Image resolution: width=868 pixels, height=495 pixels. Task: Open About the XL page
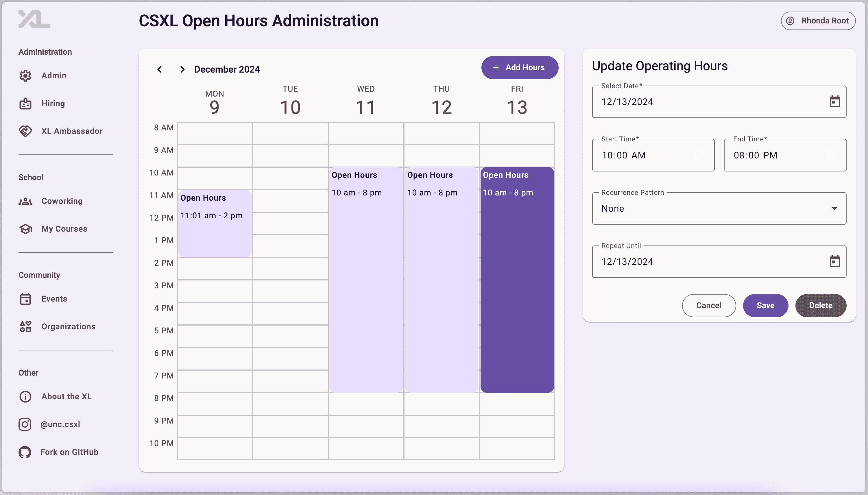click(66, 396)
